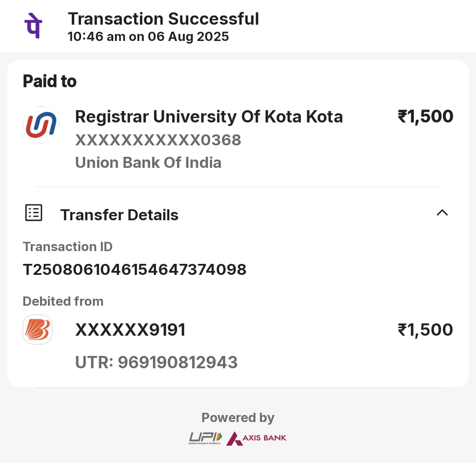Click the Transfer Details heading
Screen dimensions: 476x463
(x=119, y=215)
